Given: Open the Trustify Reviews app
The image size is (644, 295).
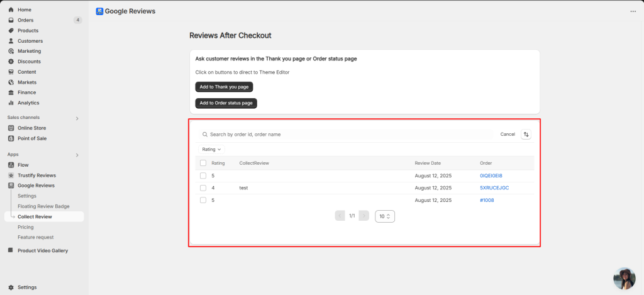Looking at the screenshot, I should pyautogui.click(x=36, y=175).
